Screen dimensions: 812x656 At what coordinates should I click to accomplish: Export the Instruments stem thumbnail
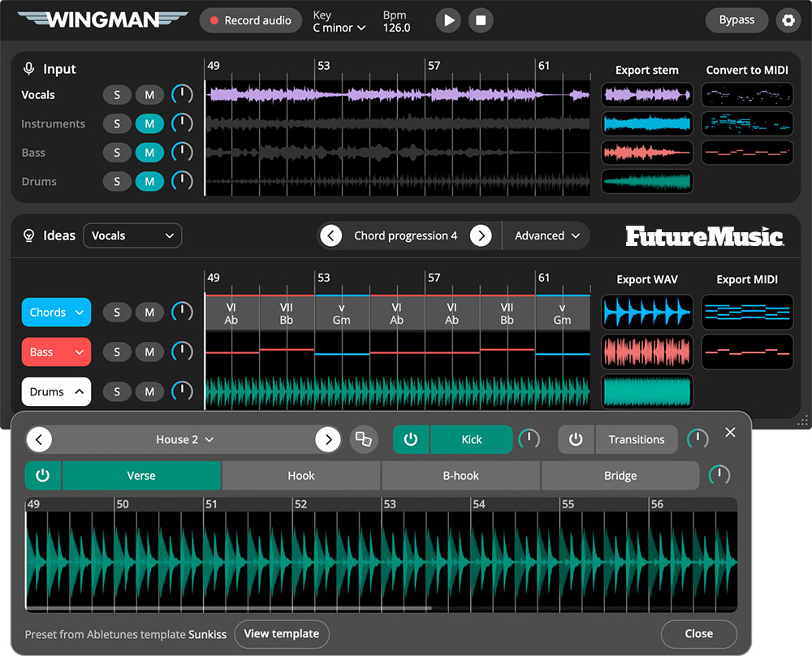coord(647,123)
